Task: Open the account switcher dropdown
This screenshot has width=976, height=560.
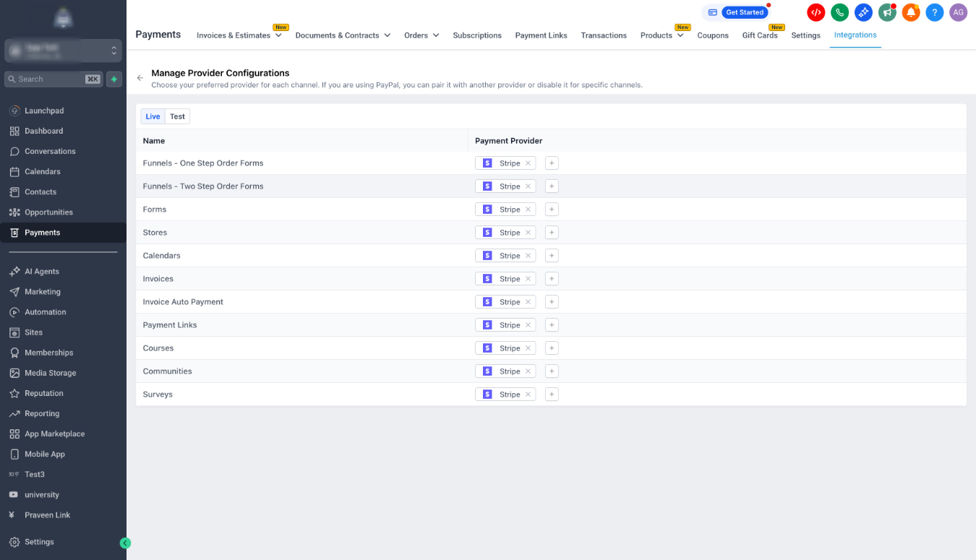Action: pos(63,51)
